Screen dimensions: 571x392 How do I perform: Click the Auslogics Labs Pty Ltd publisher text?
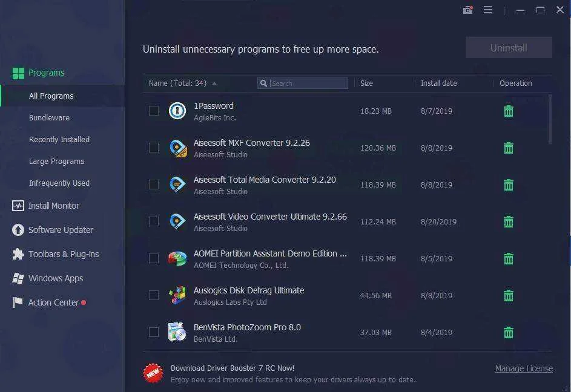pyautogui.click(x=230, y=302)
